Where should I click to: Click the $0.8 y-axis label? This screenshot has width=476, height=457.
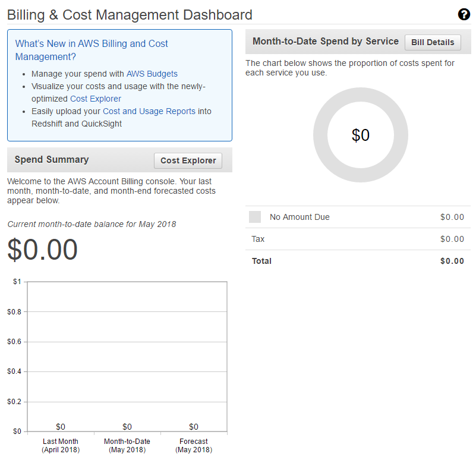(x=14, y=312)
